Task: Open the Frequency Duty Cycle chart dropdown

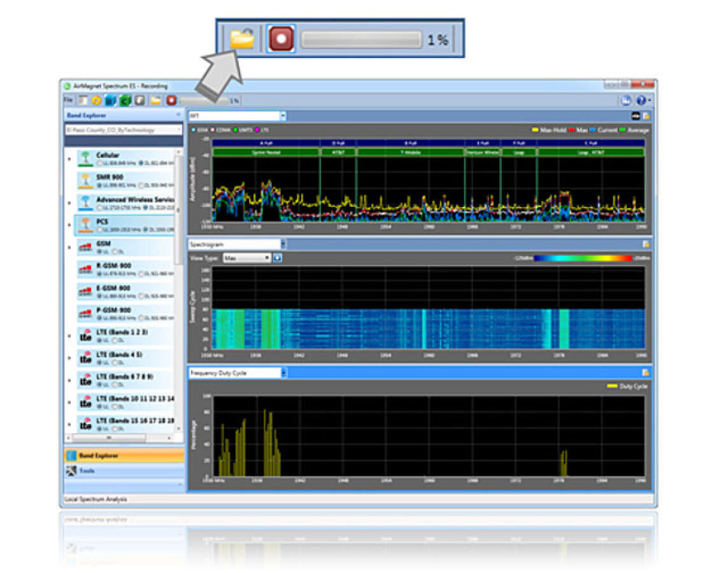Action: (237, 372)
